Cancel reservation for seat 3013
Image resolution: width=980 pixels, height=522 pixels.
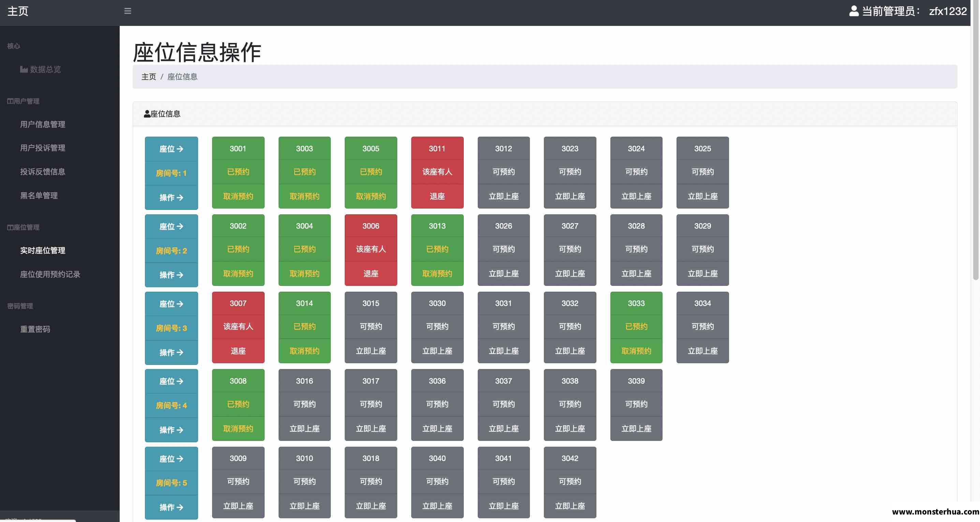437,274
